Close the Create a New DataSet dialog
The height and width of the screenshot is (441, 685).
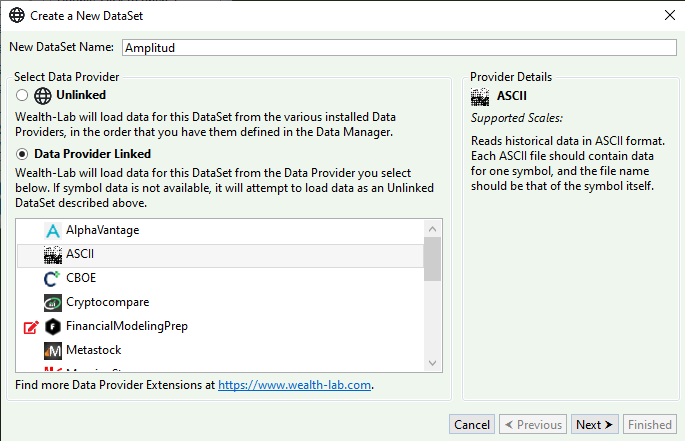(668, 15)
